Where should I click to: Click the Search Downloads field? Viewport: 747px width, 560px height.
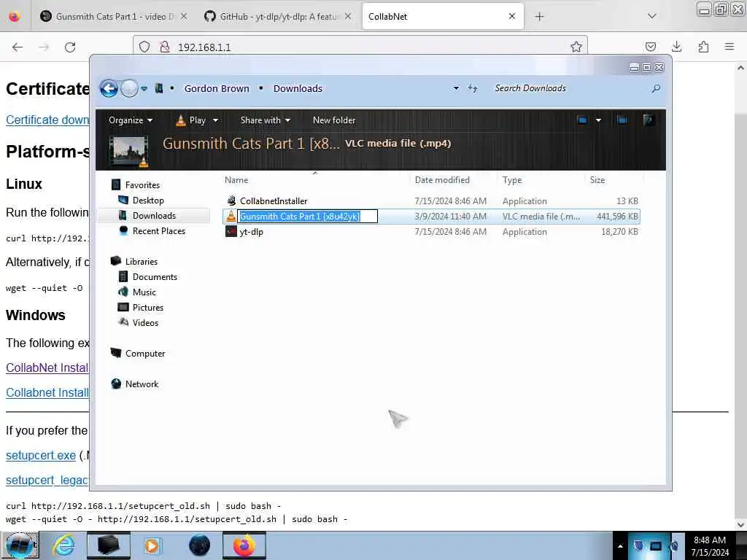click(x=569, y=88)
